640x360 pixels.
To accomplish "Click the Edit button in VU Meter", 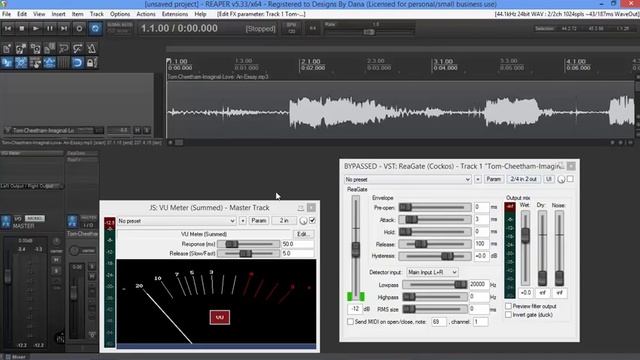I will [x=303, y=234].
